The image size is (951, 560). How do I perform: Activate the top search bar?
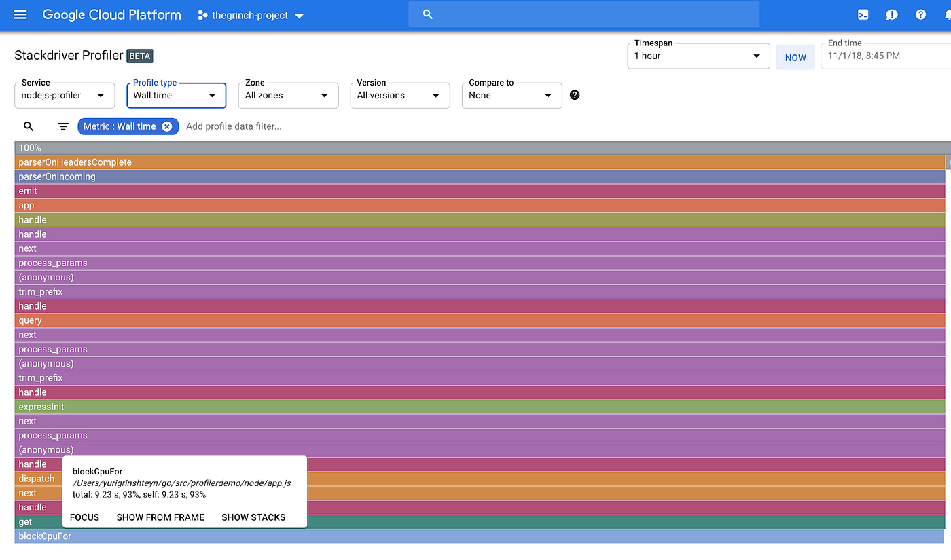pyautogui.click(x=584, y=14)
